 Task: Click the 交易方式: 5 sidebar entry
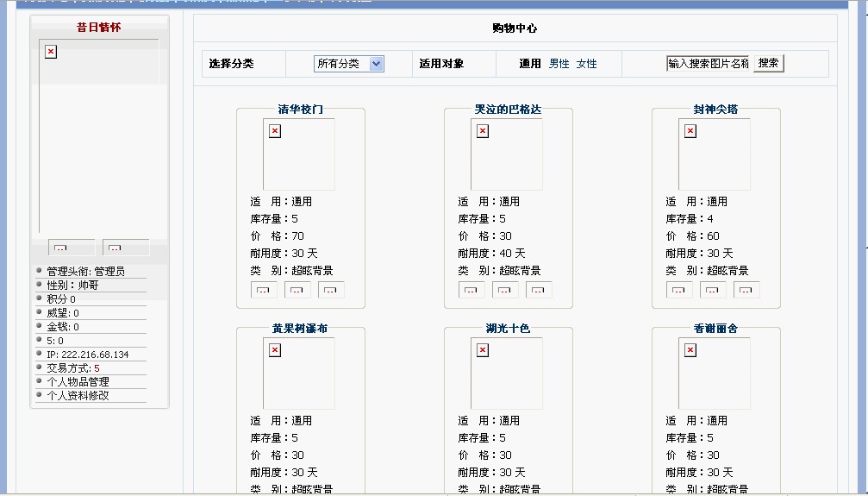click(x=73, y=368)
